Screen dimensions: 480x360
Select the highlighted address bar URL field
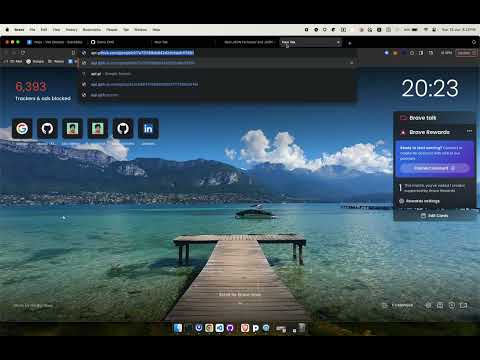tap(217, 53)
